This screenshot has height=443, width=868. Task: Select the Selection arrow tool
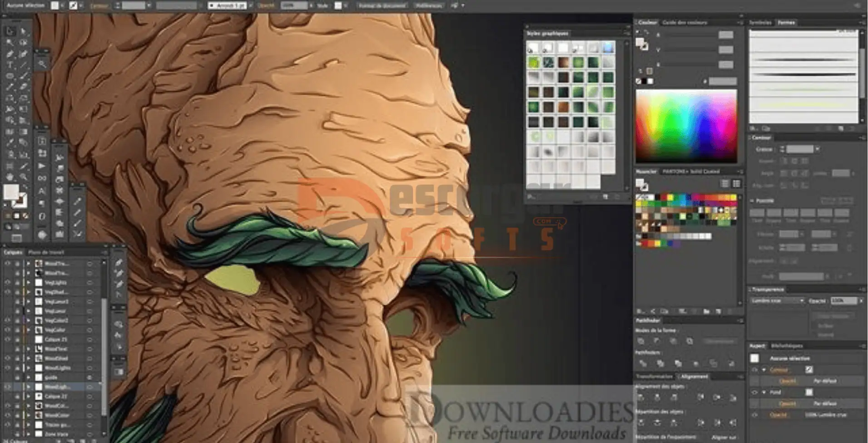10,31
